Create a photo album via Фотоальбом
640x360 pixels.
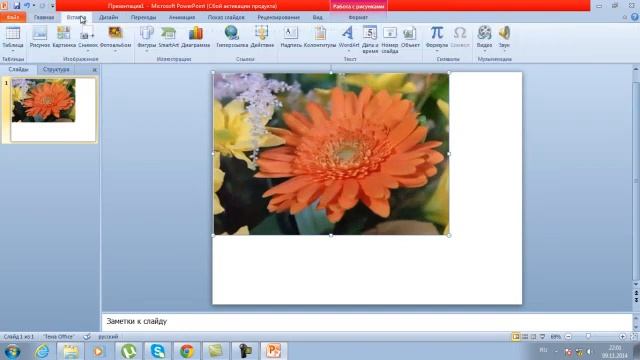tap(116, 37)
